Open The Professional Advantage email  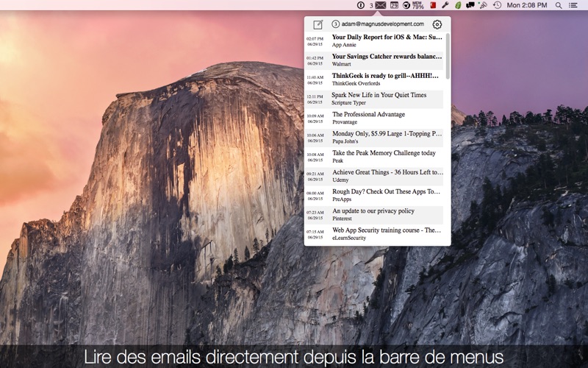tap(374, 118)
